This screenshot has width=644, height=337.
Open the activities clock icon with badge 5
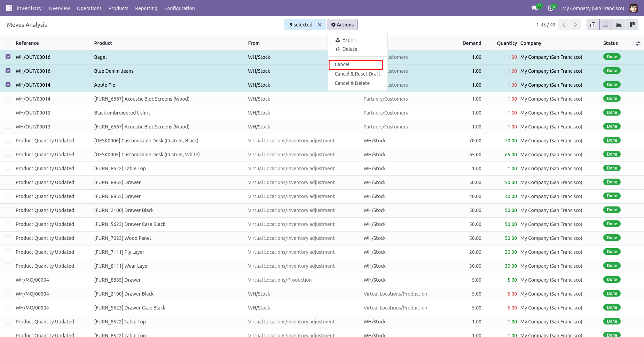[550, 8]
